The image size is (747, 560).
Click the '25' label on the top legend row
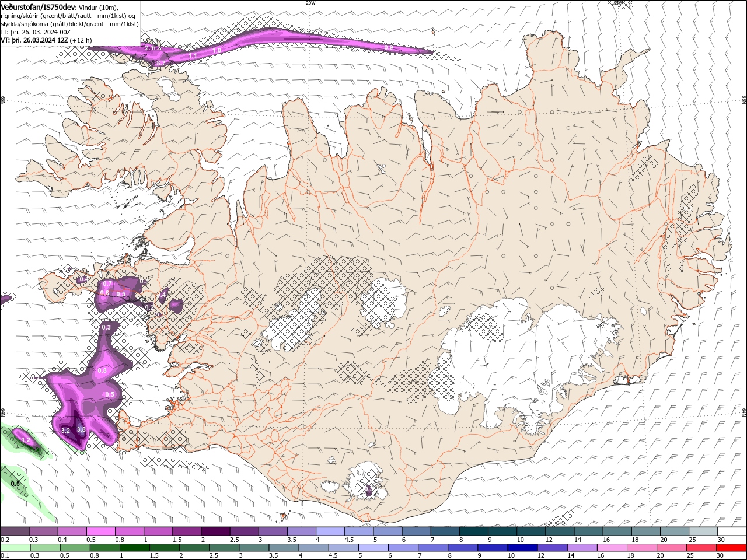click(x=692, y=540)
